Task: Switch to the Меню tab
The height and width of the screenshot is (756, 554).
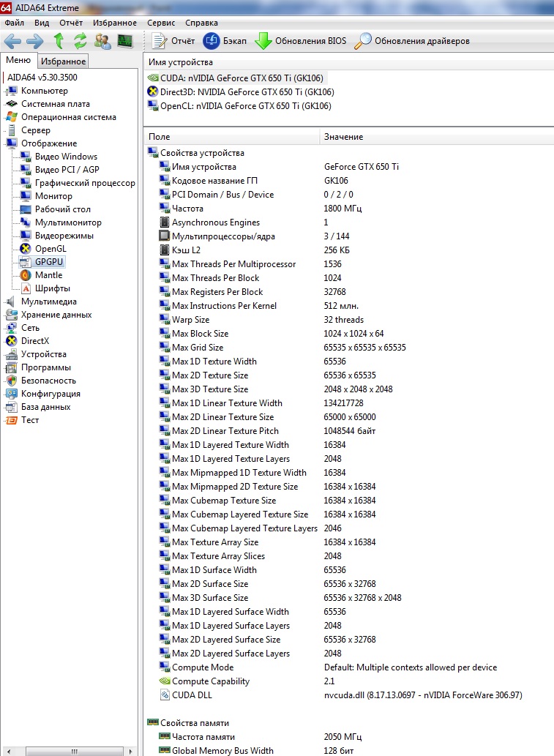Action: [18, 60]
